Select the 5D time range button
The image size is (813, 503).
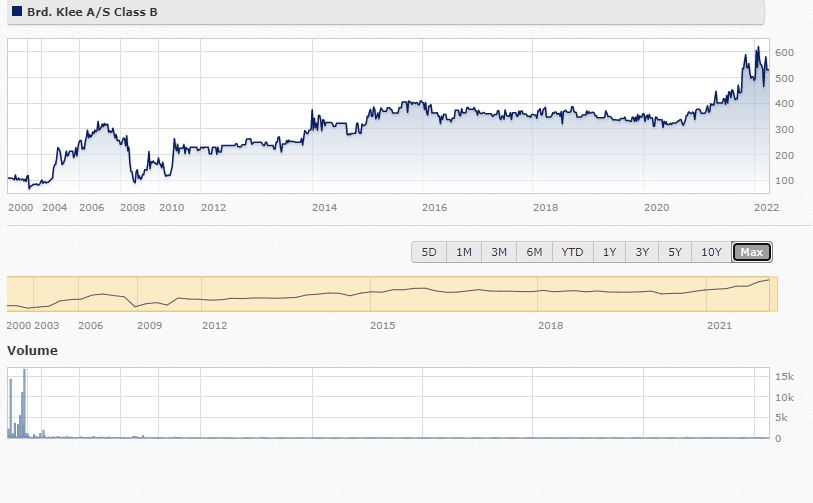[x=429, y=252]
